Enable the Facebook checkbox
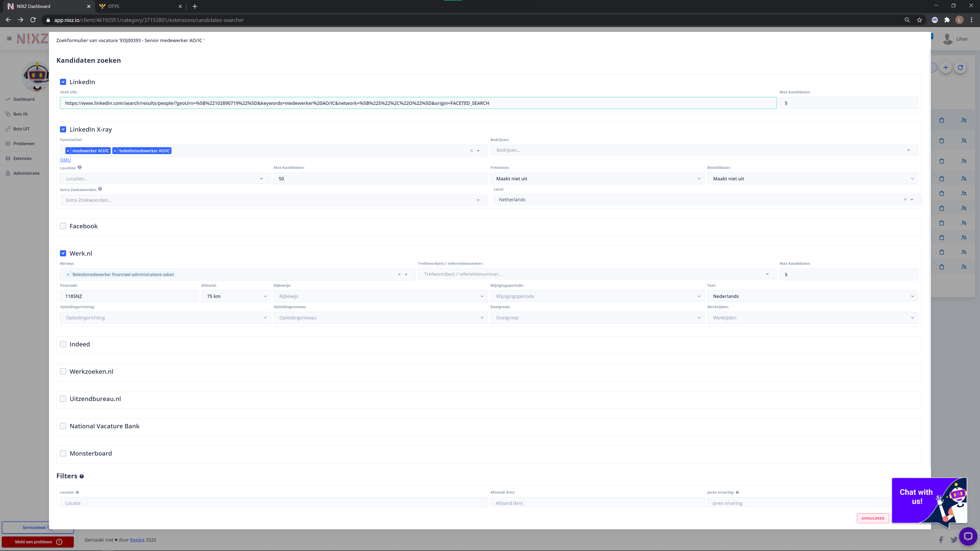 click(63, 226)
